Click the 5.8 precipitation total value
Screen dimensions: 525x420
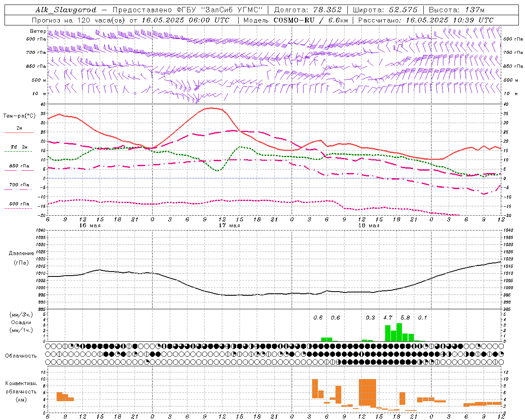coord(405,317)
